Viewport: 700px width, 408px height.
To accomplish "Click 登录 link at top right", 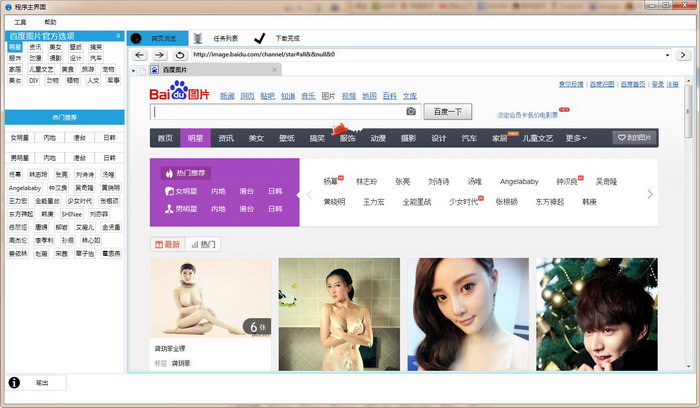I will pos(658,84).
